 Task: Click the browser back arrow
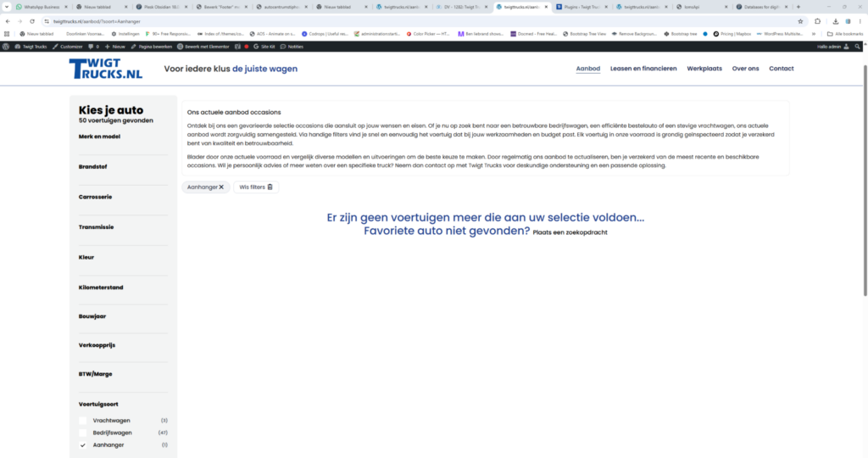(x=8, y=21)
